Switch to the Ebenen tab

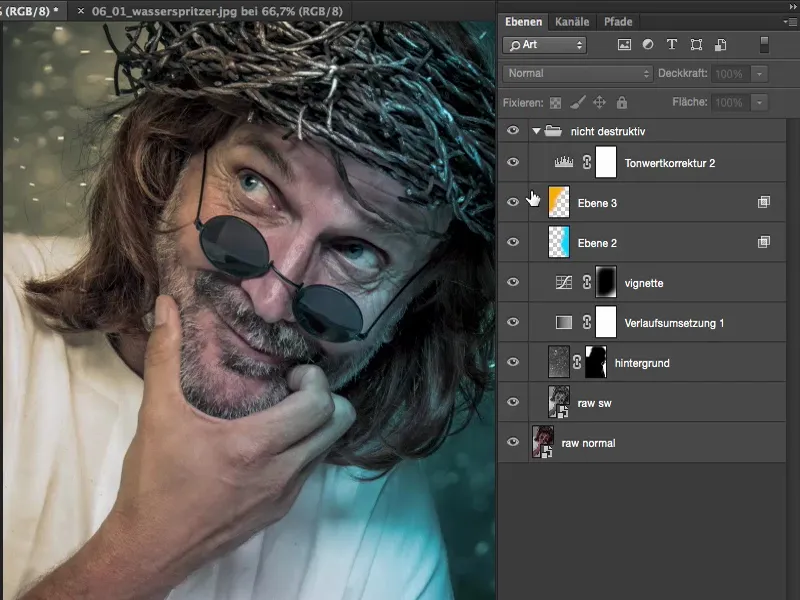click(x=523, y=22)
